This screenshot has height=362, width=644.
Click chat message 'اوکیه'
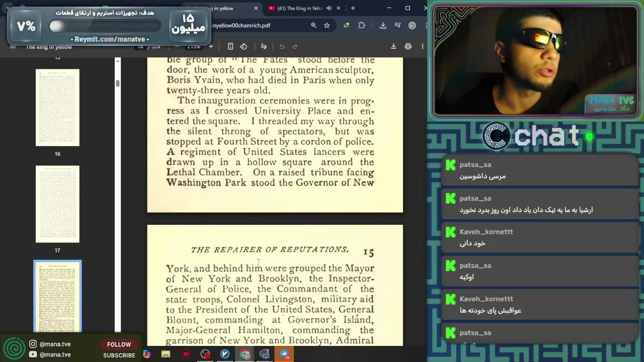466,277
